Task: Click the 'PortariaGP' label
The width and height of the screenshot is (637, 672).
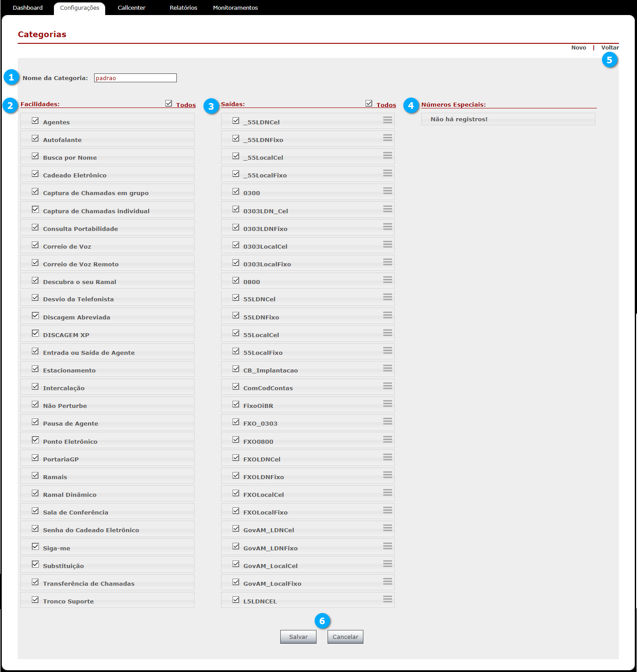Action: (61, 460)
